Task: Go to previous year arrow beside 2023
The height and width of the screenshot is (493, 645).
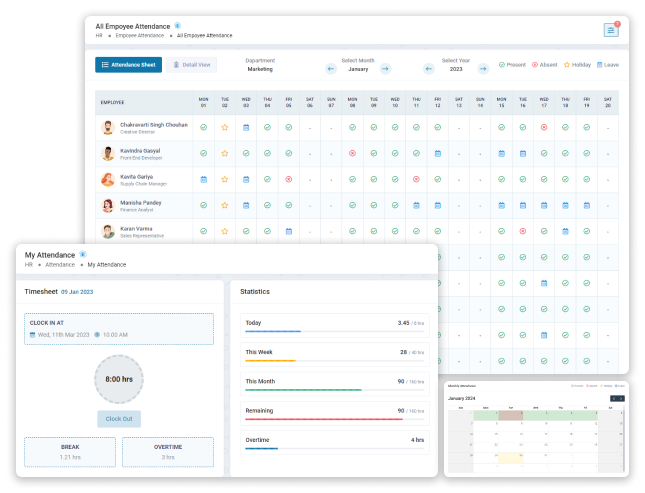Action: point(429,69)
